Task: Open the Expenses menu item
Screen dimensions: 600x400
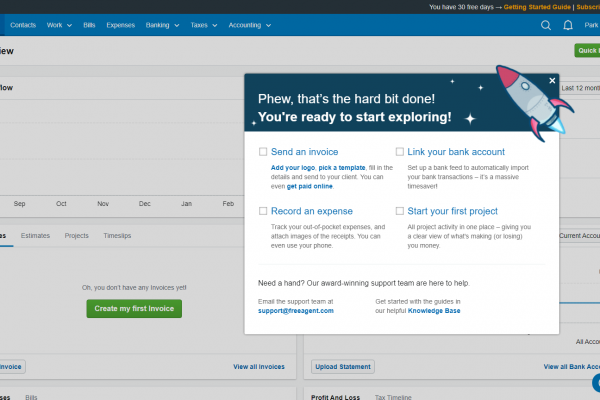Action: (x=121, y=25)
